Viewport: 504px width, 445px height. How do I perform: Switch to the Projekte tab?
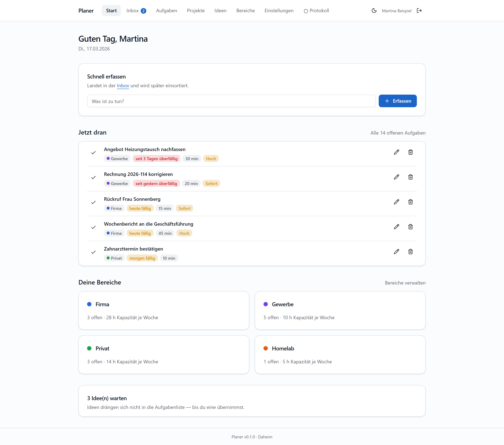196,11
